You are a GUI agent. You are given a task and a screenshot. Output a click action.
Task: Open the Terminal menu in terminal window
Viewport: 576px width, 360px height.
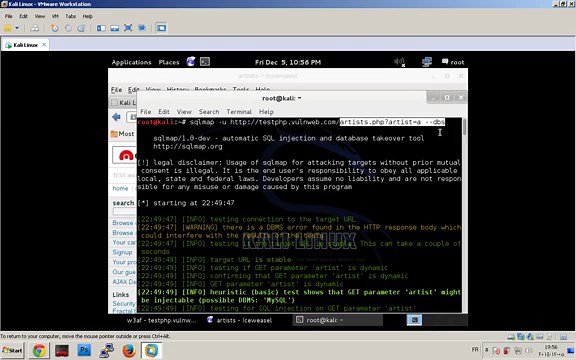coord(239,112)
